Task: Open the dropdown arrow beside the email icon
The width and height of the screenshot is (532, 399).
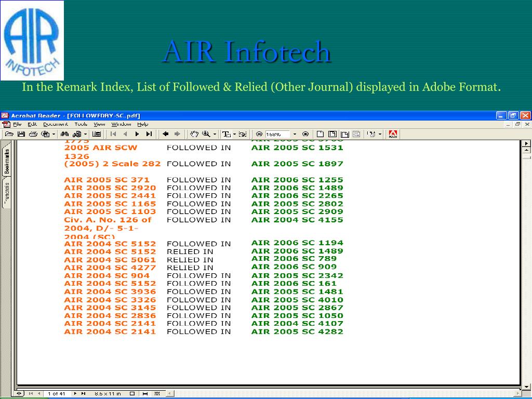Action: click(54, 134)
